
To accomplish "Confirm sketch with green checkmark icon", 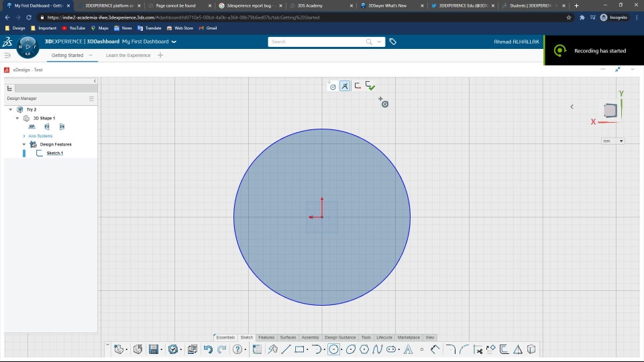I will (x=370, y=86).
